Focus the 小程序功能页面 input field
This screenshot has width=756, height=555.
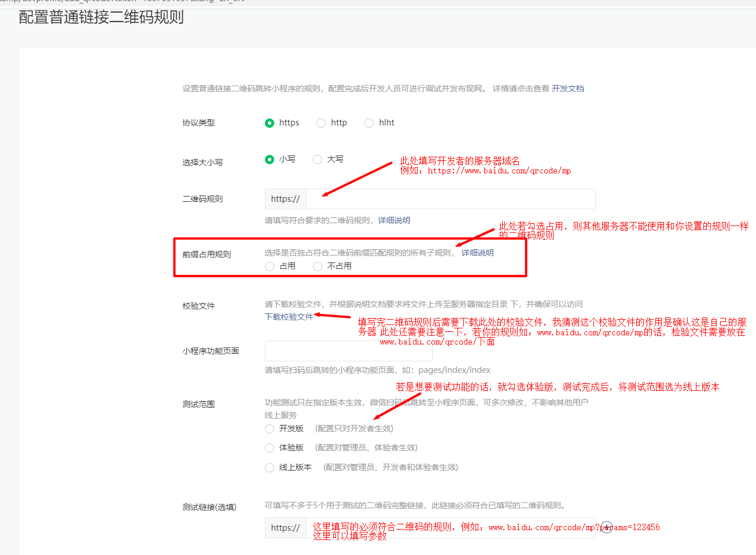point(349,351)
